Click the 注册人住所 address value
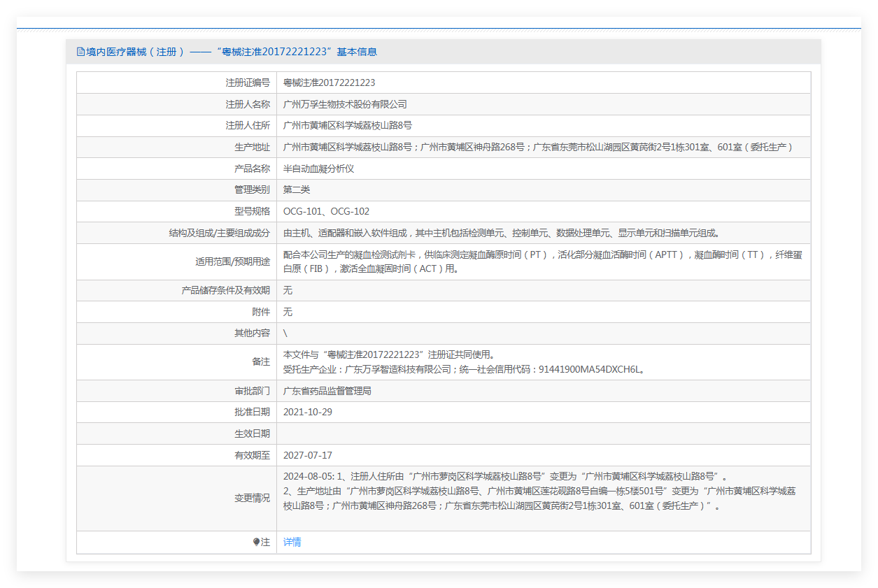This screenshot has width=878, height=588. click(347, 126)
